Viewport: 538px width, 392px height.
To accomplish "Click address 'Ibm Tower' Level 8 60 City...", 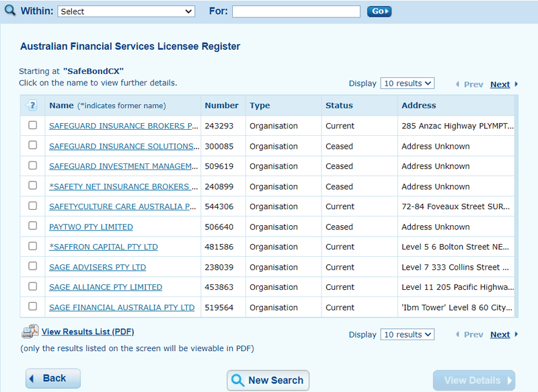I will (457, 308).
